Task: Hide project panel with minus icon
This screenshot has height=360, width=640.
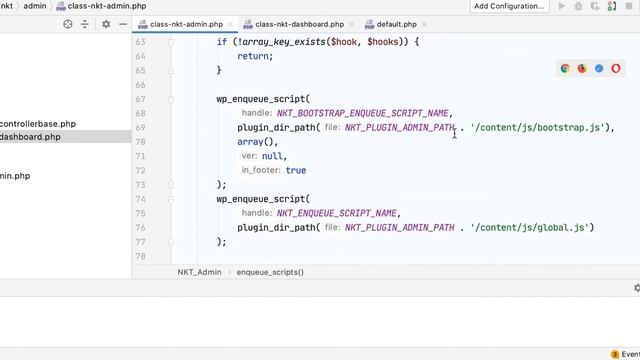Action: coord(123,24)
